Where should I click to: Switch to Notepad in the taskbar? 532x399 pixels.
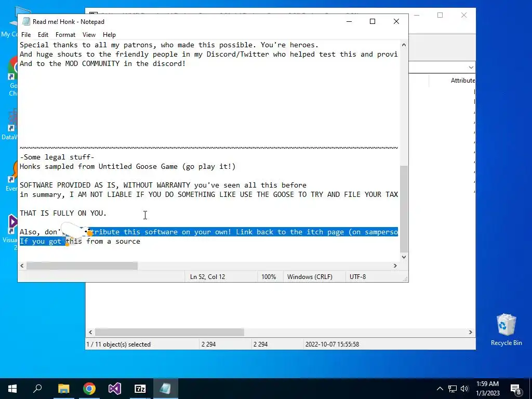166,389
